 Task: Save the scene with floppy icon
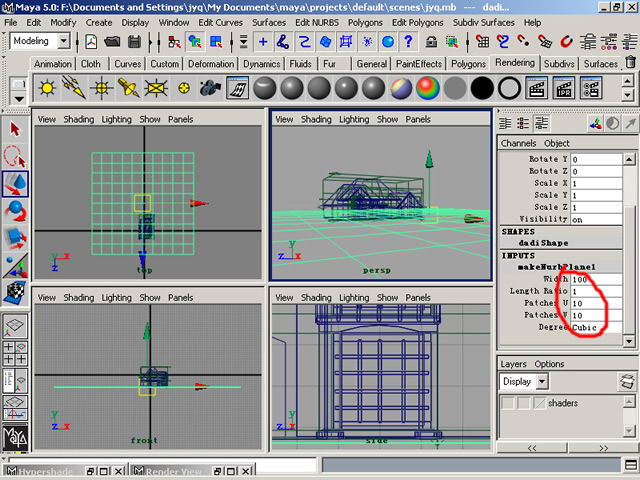(134, 42)
